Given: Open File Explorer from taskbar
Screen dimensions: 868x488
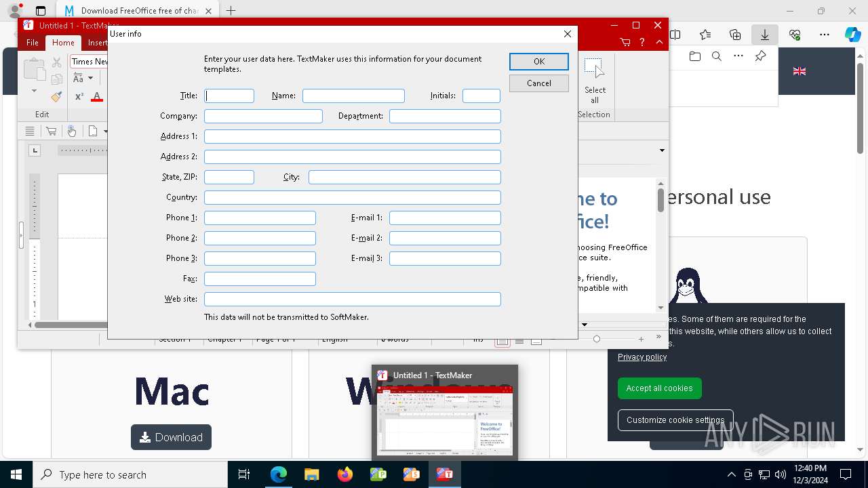Looking at the screenshot, I should click(x=311, y=474).
